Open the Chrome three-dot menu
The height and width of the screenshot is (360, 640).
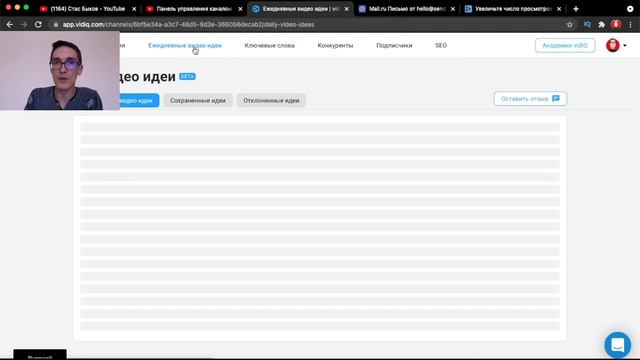pyautogui.click(x=630, y=24)
